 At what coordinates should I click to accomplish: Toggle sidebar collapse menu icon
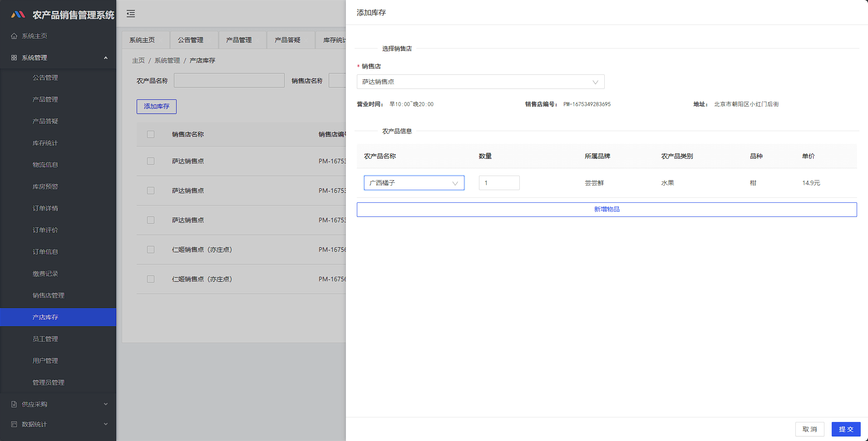click(x=131, y=14)
